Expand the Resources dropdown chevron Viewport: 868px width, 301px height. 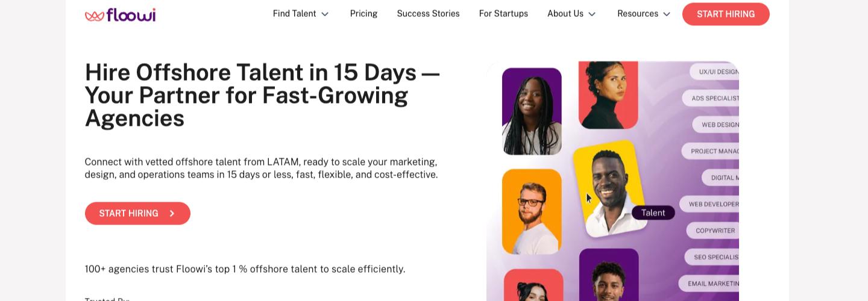667,14
